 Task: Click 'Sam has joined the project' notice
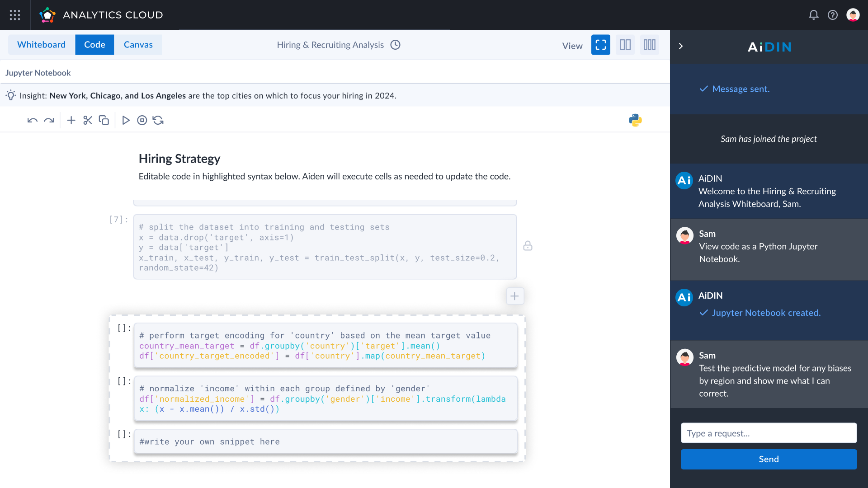[769, 139]
